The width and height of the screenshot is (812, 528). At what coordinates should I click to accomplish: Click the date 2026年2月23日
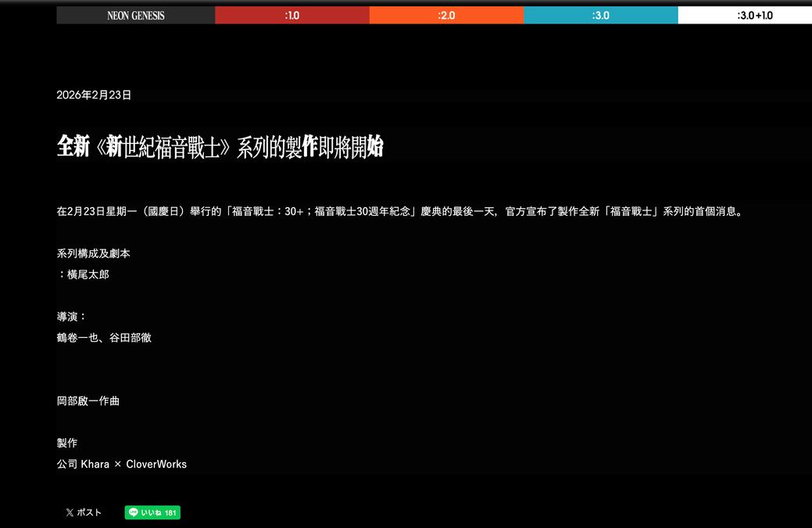(x=94, y=95)
